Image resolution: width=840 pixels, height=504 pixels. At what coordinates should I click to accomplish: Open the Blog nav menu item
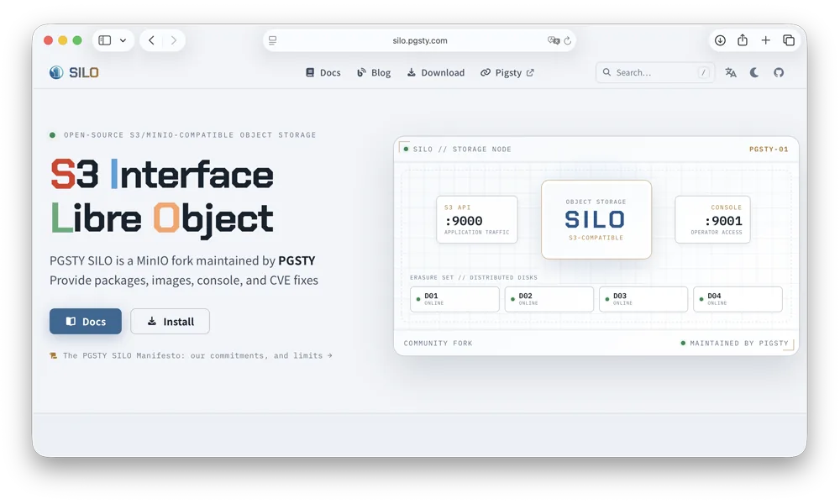coord(374,72)
